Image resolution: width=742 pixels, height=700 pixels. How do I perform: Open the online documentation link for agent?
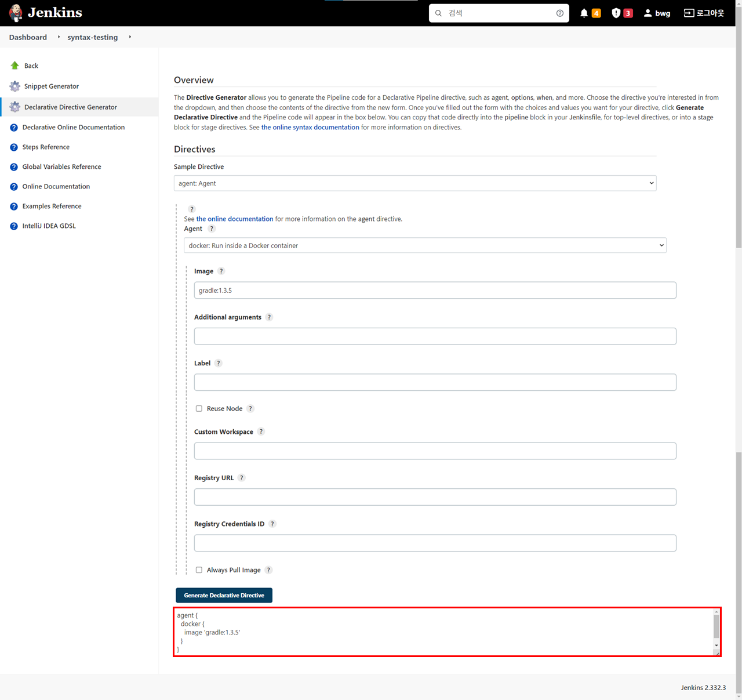point(235,219)
